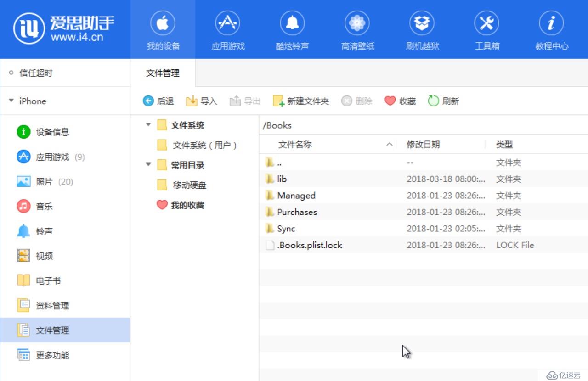
Task: Click the Managed folder icon
Action: coord(270,195)
